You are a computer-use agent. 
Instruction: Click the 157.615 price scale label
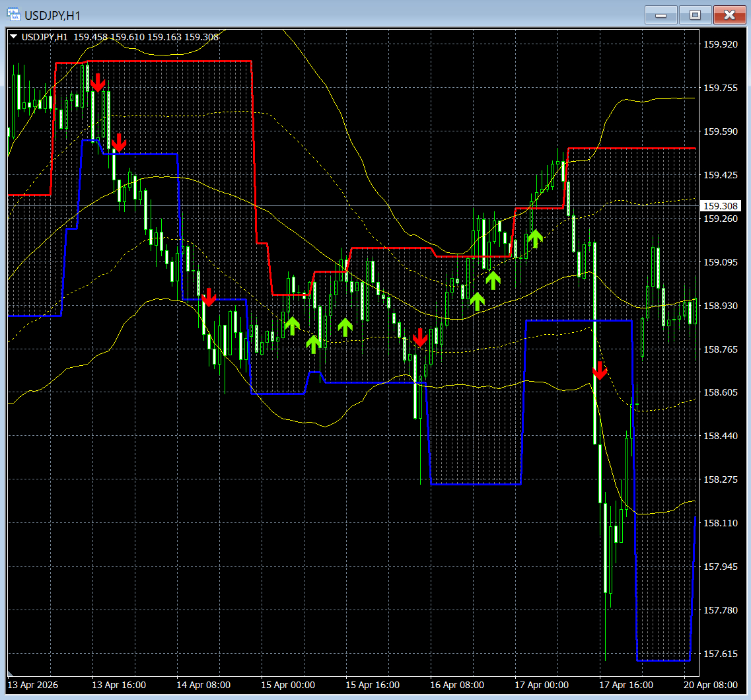coord(721,654)
